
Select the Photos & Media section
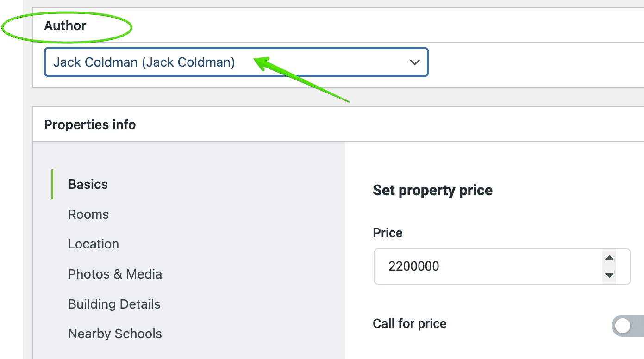[115, 274]
